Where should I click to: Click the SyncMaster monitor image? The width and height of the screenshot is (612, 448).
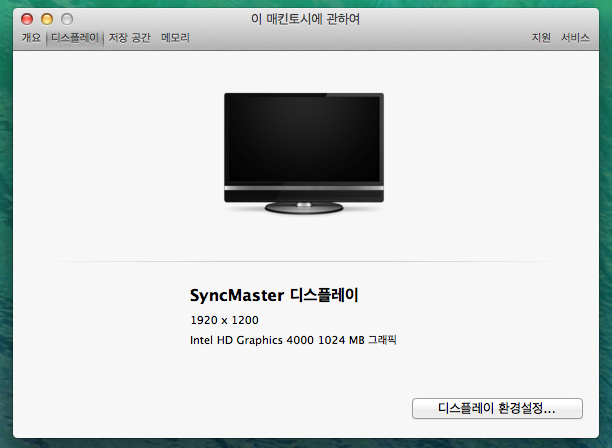coord(304,153)
